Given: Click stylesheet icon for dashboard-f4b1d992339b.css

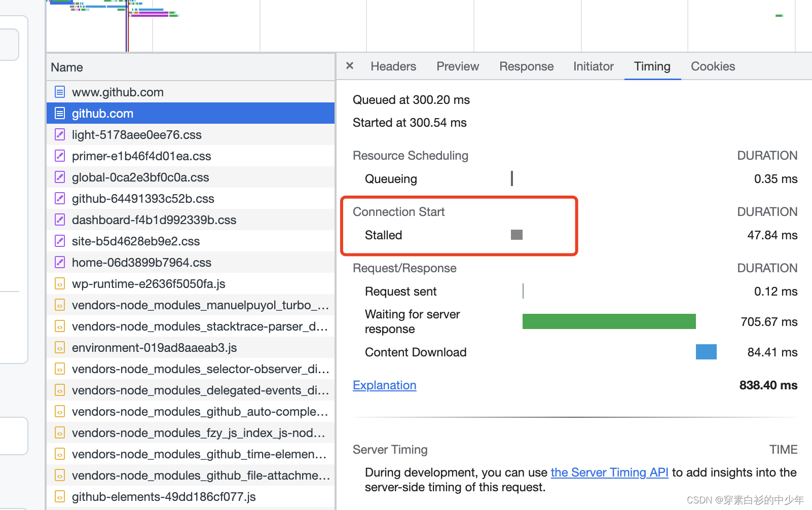Looking at the screenshot, I should 60,220.
